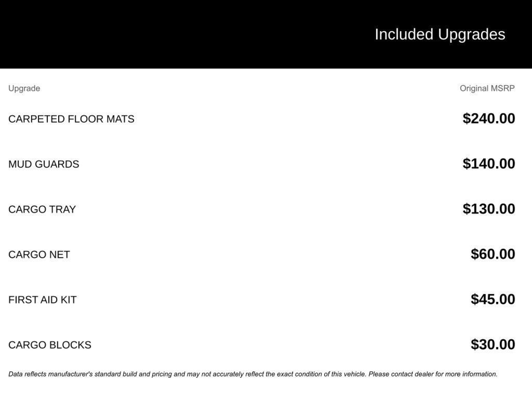
Task: Select the CARGO NET upgrade row label
Action: (39, 255)
